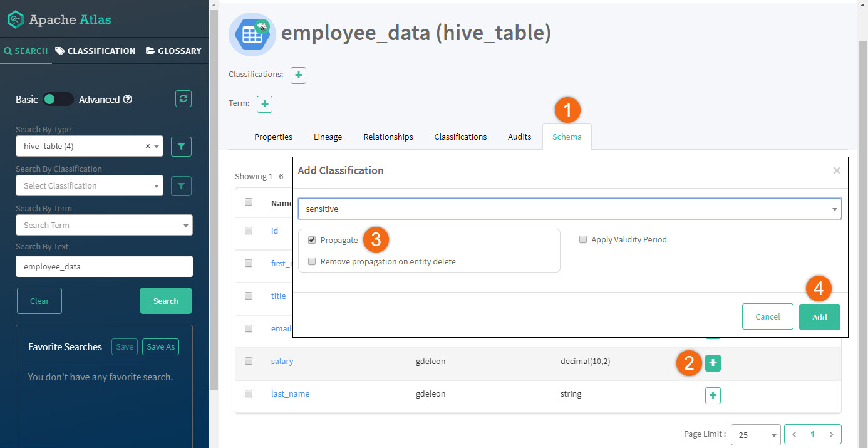Click the Search By Text input field
Image resolution: width=868 pixels, height=448 pixels.
pos(104,266)
